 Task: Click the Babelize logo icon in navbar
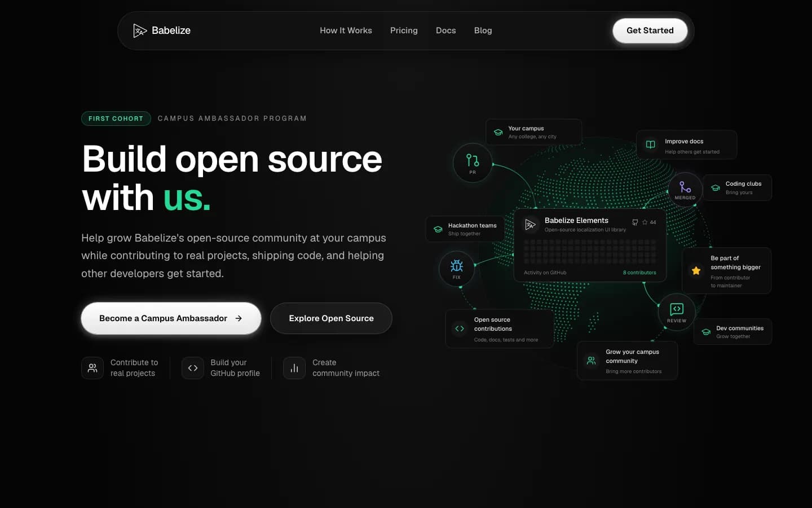[x=140, y=30]
